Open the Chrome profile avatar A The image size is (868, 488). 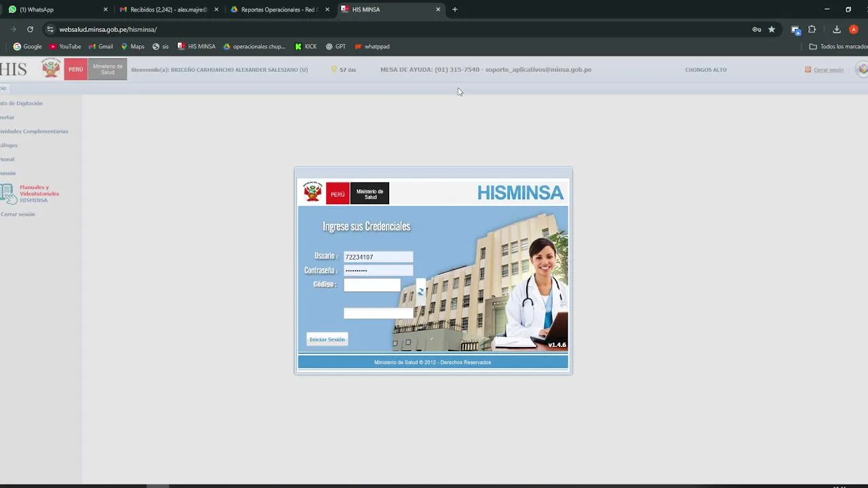click(x=854, y=29)
